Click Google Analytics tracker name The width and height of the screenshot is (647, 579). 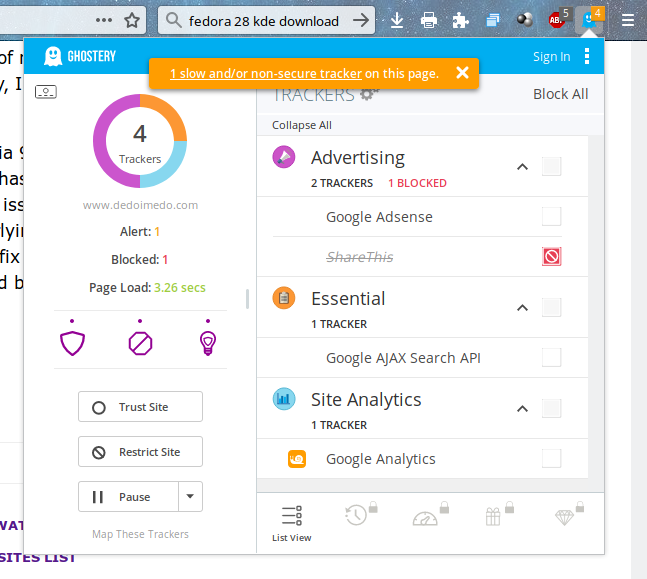click(x=380, y=459)
